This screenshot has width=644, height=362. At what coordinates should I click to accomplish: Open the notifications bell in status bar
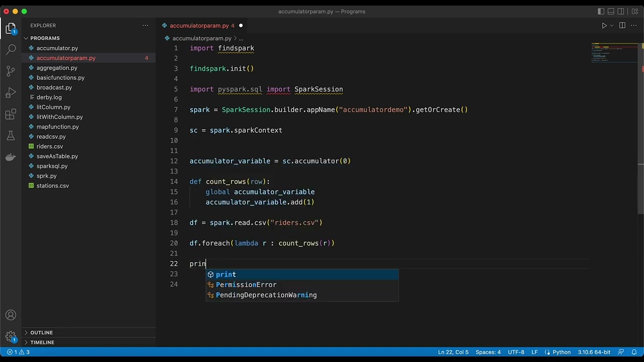click(635, 352)
